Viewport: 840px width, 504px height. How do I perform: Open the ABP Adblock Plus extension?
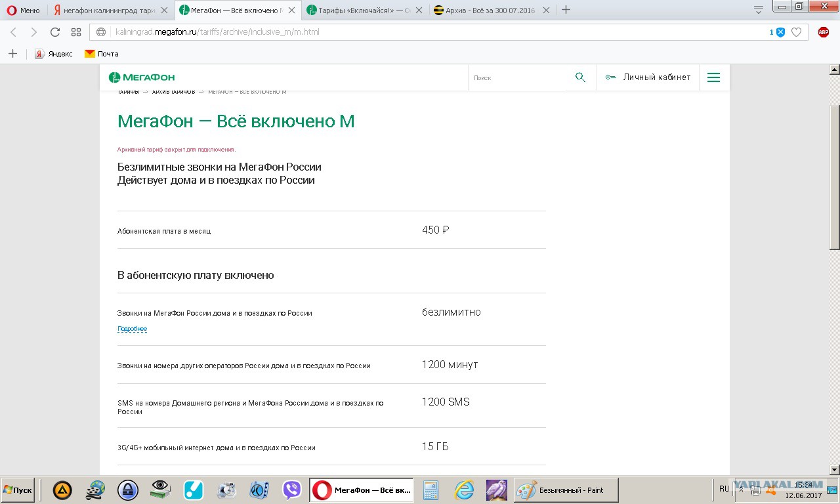tap(824, 32)
